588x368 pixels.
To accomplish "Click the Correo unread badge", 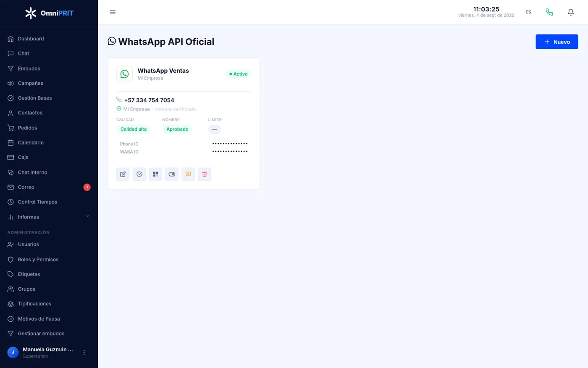I will 87,187.
